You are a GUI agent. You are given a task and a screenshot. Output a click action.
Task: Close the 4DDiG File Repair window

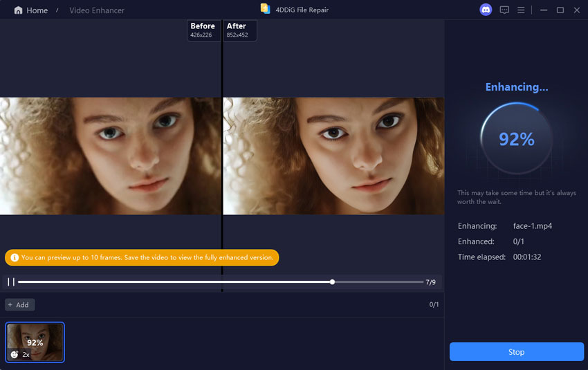(576, 10)
